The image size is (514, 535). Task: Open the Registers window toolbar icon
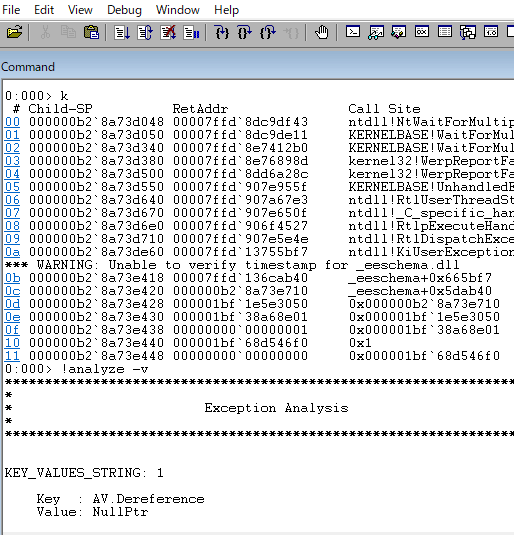click(422, 32)
